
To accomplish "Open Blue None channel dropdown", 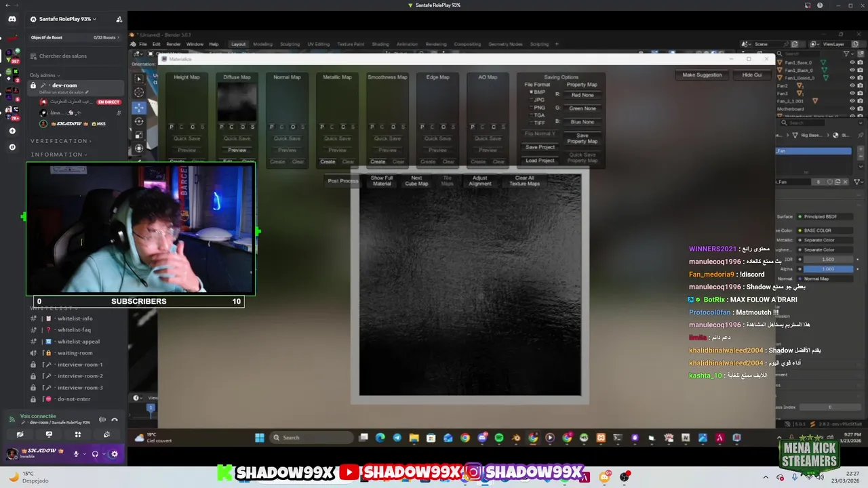I will (583, 122).
